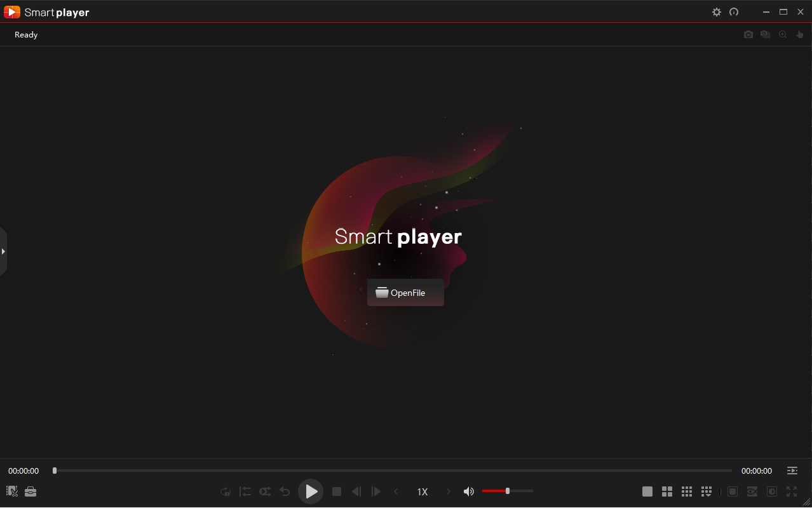Select the hand pointer tool icon

[800, 35]
